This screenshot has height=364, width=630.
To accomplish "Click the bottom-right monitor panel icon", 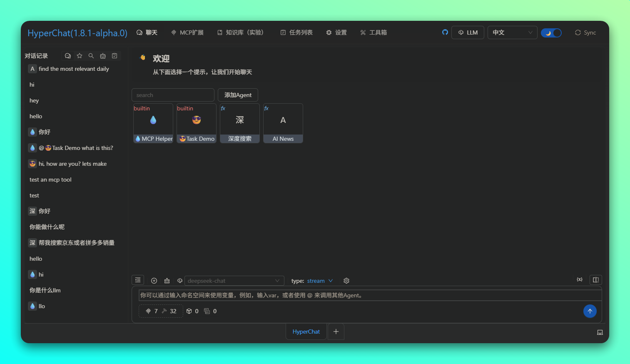I will click(600, 332).
